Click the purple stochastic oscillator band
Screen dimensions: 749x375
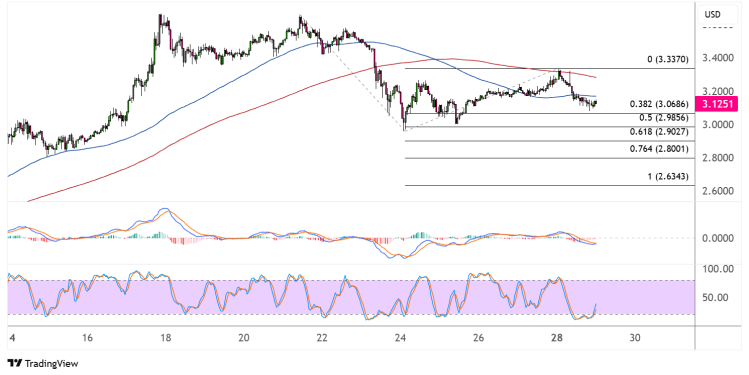click(x=351, y=297)
